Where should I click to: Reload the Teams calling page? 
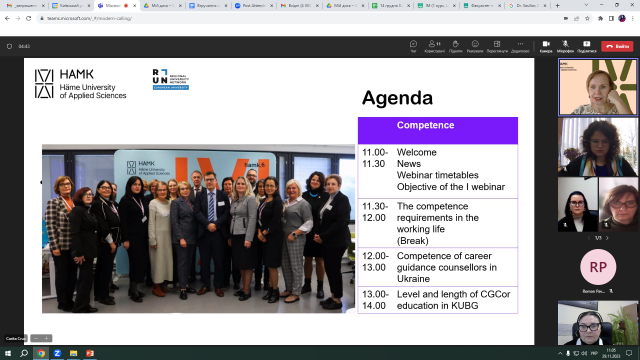[x=29, y=18]
